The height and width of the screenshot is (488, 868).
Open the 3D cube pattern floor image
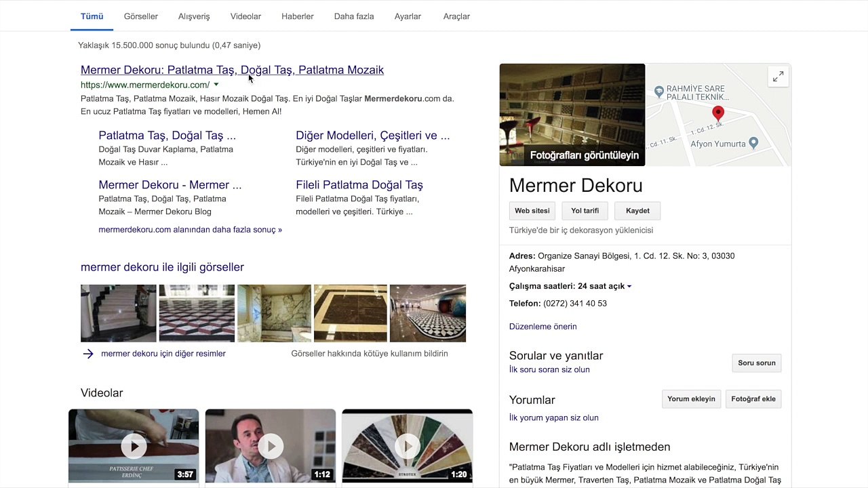pos(197,313)
